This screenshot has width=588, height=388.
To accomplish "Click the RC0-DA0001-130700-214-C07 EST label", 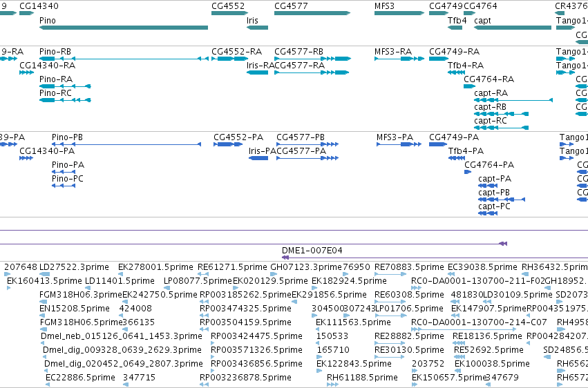I will (x=479, y=322).
